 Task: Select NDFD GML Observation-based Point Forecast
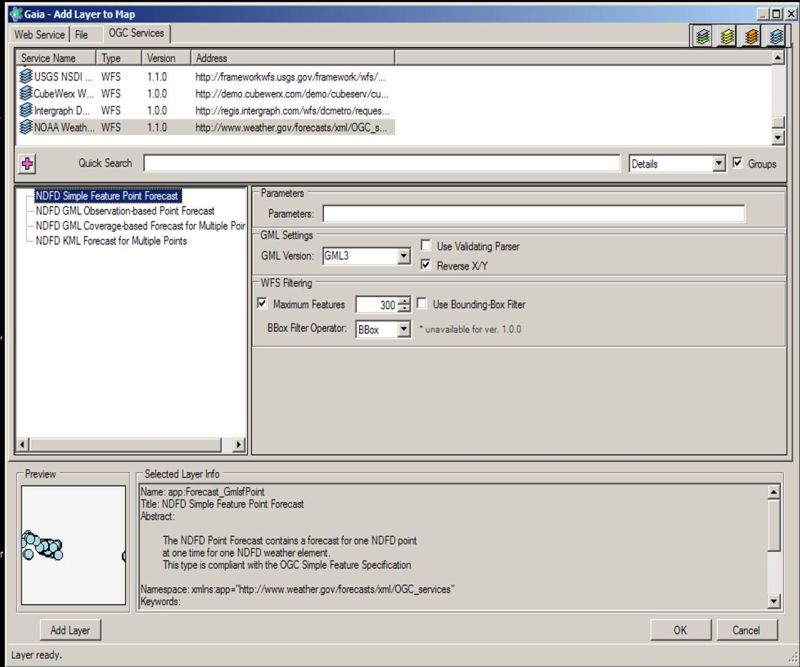pos(125,211)
